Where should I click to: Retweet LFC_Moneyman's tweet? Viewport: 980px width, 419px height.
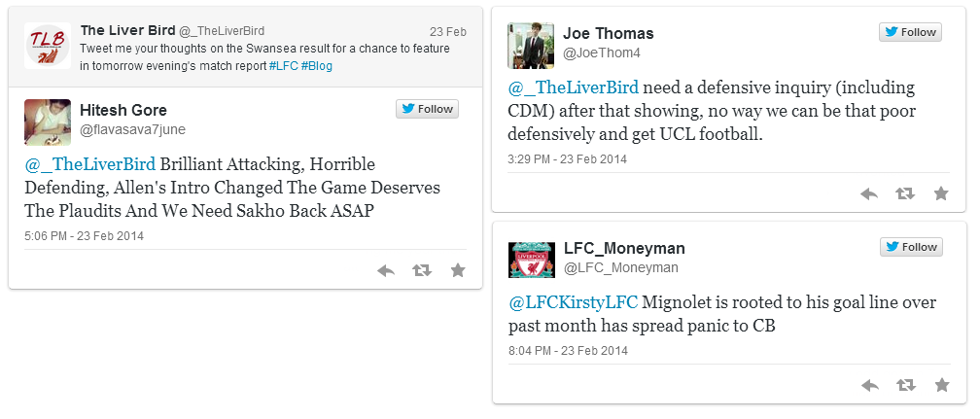(905, 385)
